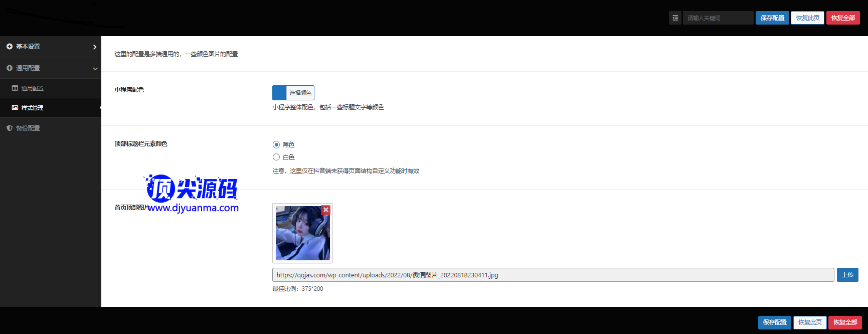Open the 样式管理 submenu item
The height and width of the screenshot is (334, 868).
coord(32,108)
